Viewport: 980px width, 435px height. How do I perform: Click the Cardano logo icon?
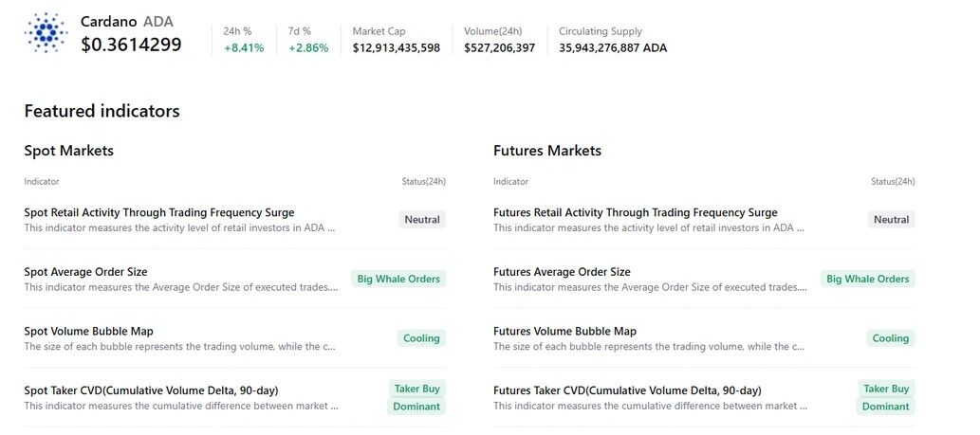46,33
